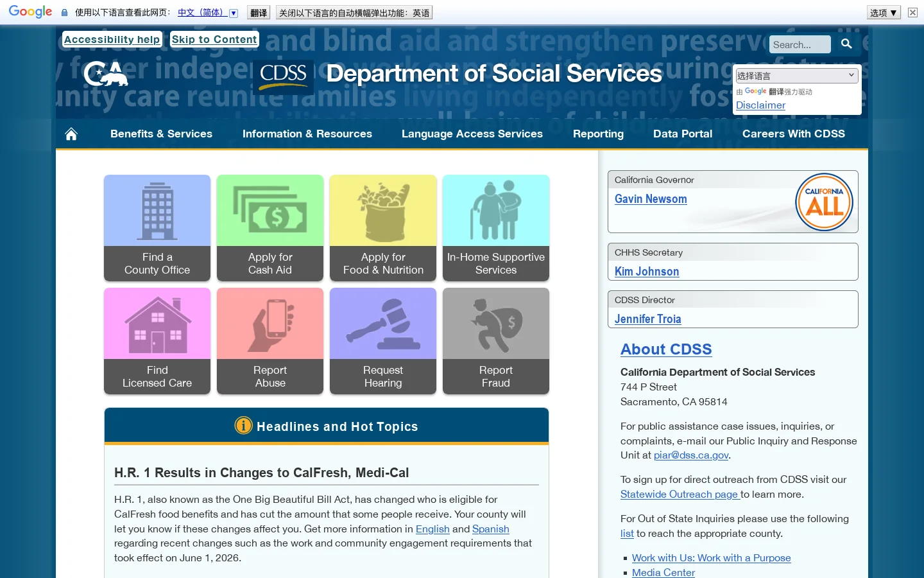Open the 中文（简体） language dropdown in translate bar

[208, 12]
